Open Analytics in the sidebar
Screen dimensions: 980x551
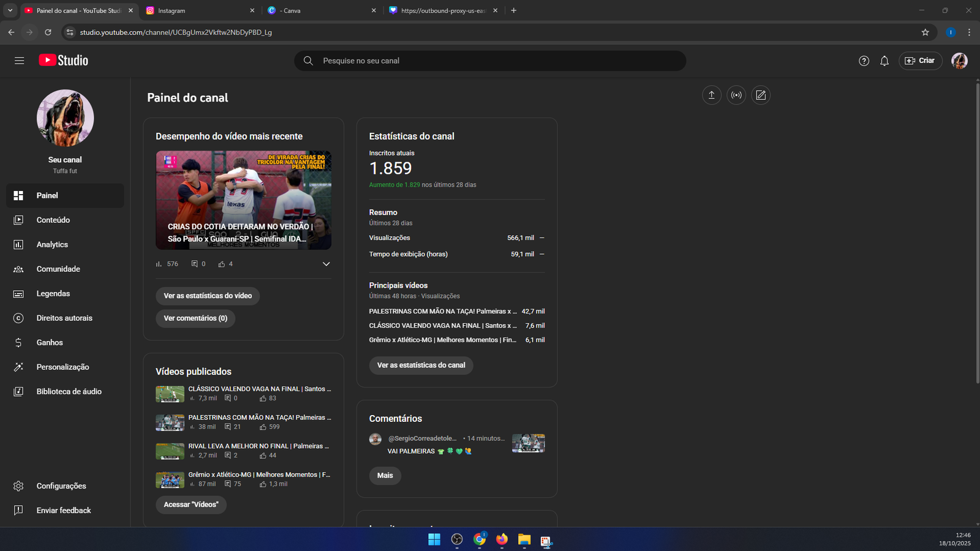pyautogui.click(x=52, y=244)
